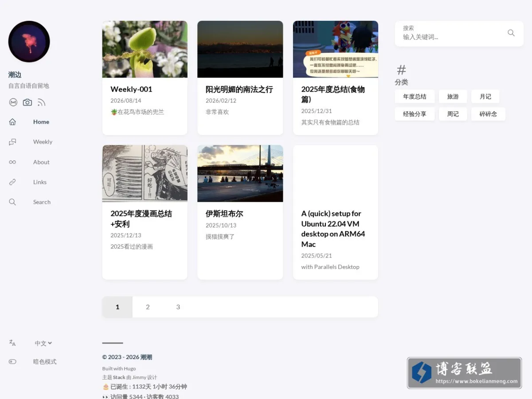This screenshot has width=532, height=399.
Task: Click the language translate icon
Action: click(x=12, y=343)
